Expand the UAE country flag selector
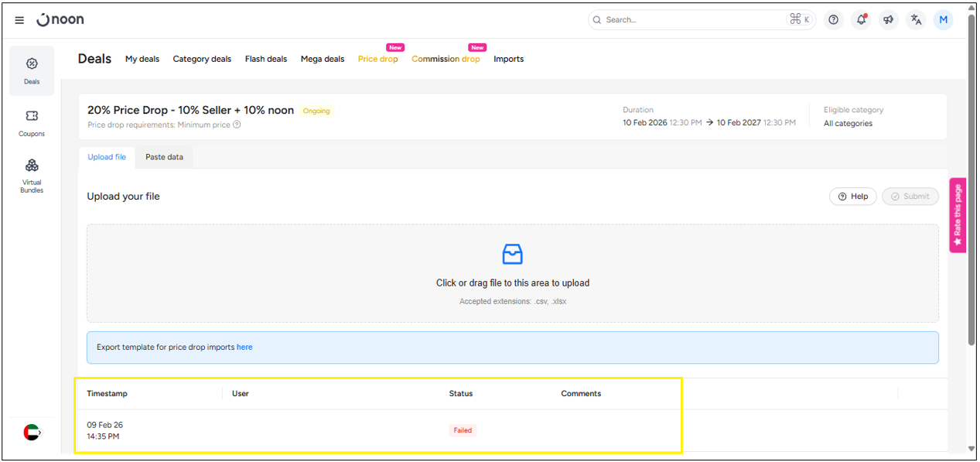 pos(32,433)
